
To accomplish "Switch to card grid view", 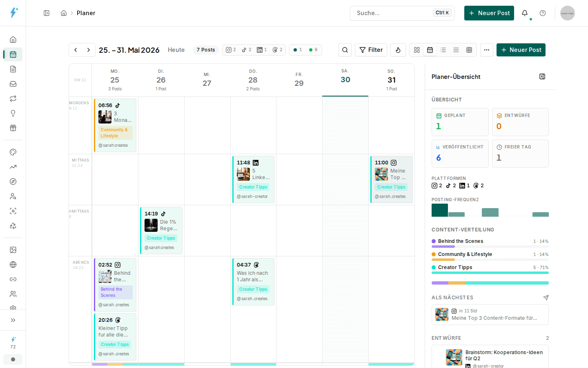I will click(x=417, y=50).
